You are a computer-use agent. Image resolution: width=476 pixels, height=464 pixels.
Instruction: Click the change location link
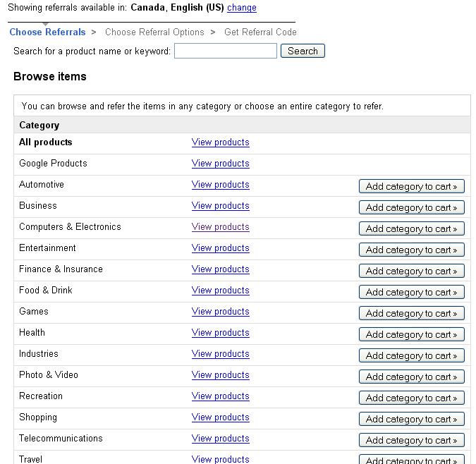tap(242, 8)
